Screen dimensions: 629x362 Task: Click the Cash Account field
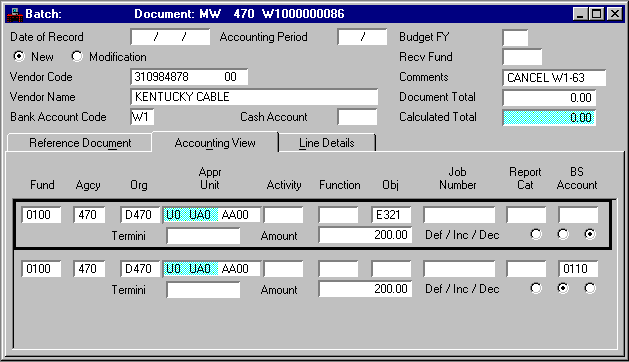tap(357, 117)
